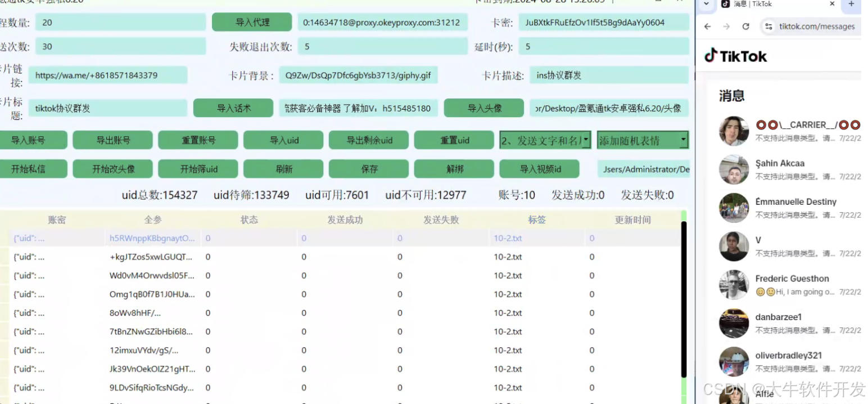The height and width of the screenshot is (404, 868).
Task: Click the 导入代理 button
Action: click(252, 23)
